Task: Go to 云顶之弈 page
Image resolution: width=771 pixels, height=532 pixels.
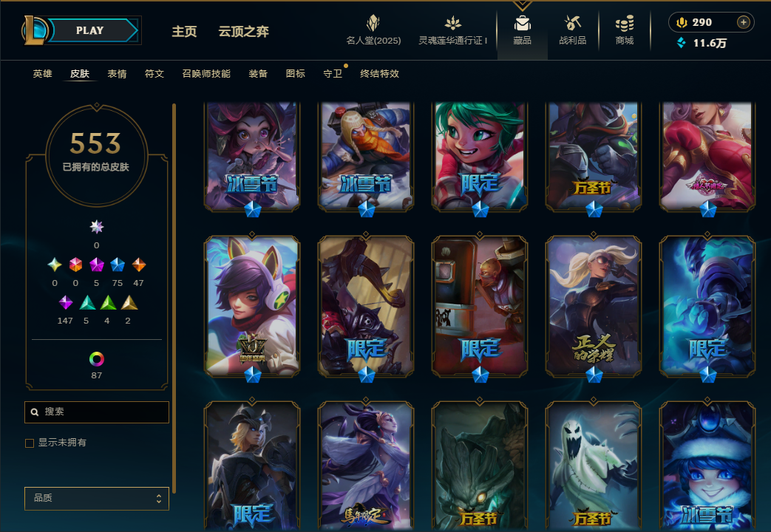Action: click(243, 32)
